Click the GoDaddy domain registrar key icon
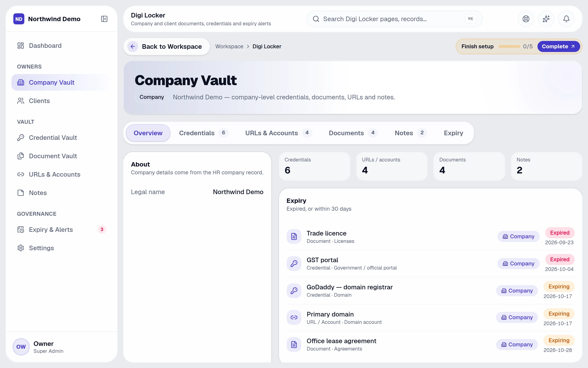 click(294, 290)
